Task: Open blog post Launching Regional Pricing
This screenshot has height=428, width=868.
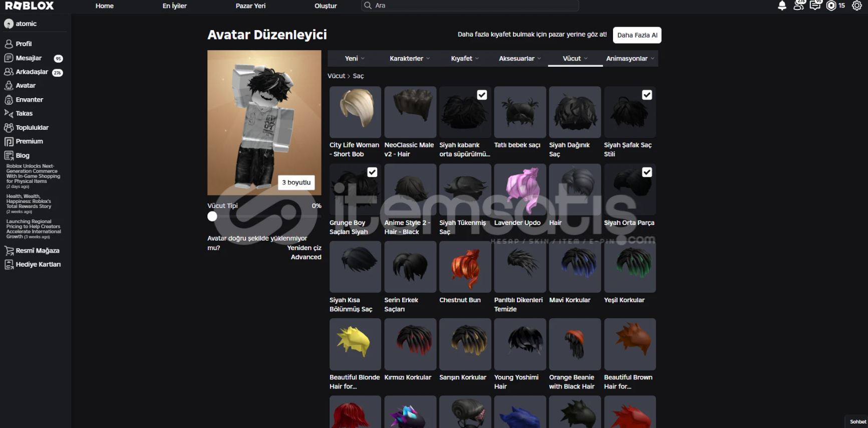Action: [34, 229]
